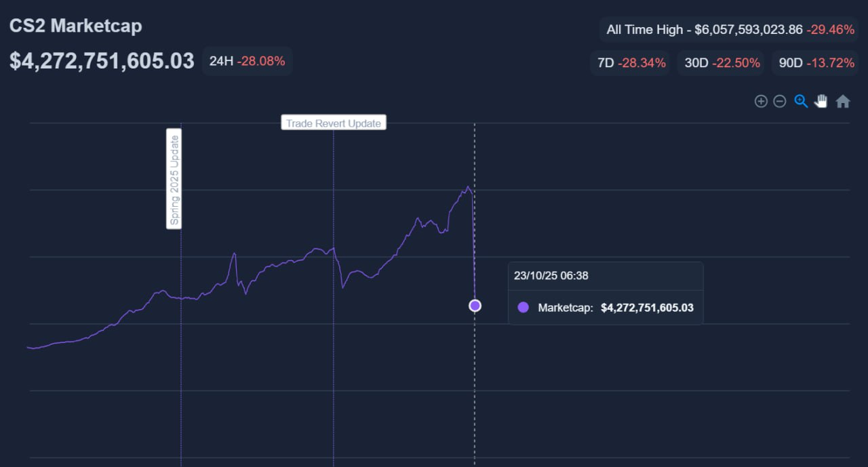Click the highlighted purple data point marker
Image resolution: width=868 pixels, height=467 pixels.
(x=475, y=306)
